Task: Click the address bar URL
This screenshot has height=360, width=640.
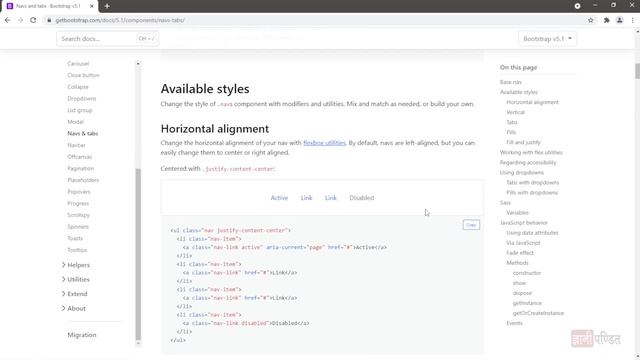Action: tap(120, 20)
